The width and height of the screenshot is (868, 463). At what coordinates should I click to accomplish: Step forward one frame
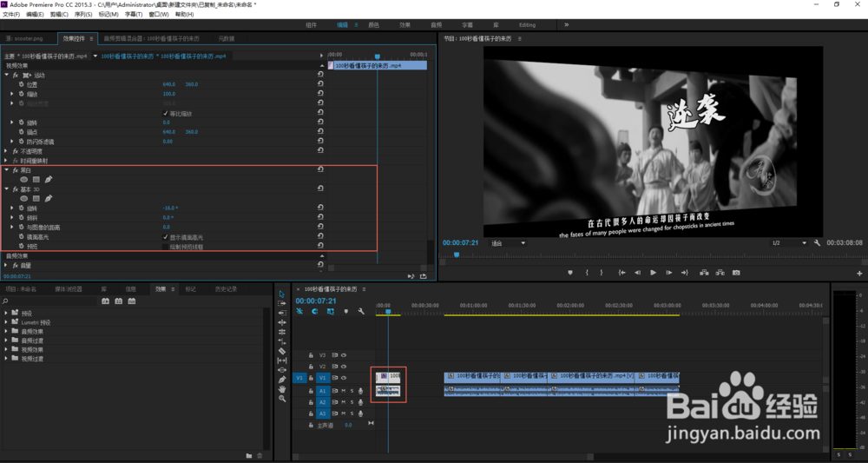(668, 273)
